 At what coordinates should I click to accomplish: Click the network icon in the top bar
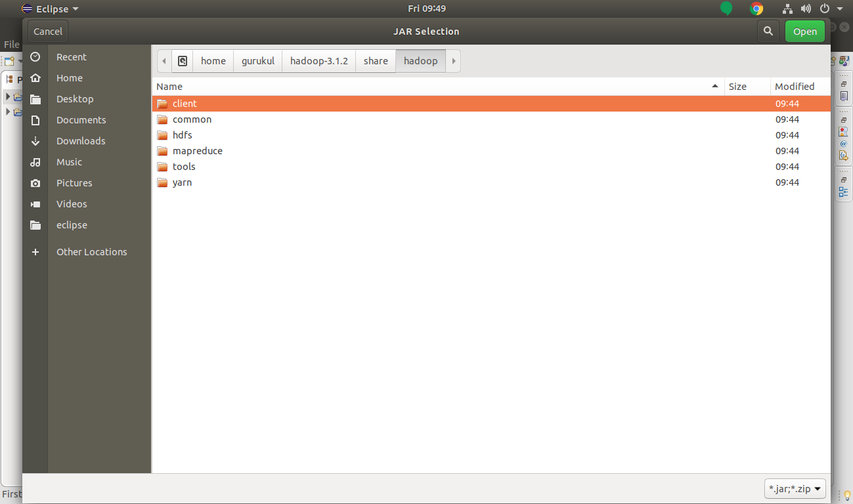point(787,9)
